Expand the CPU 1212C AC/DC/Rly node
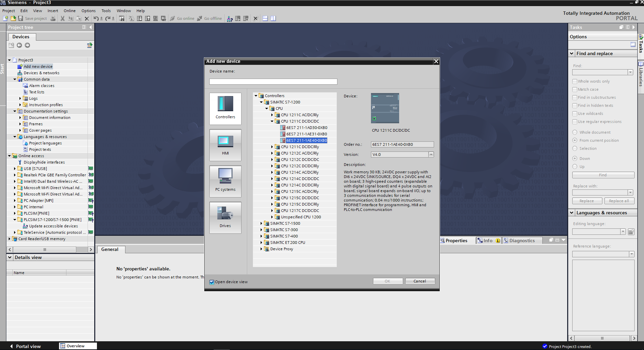This screenshot has height=350, width=644. click(272, 153)
